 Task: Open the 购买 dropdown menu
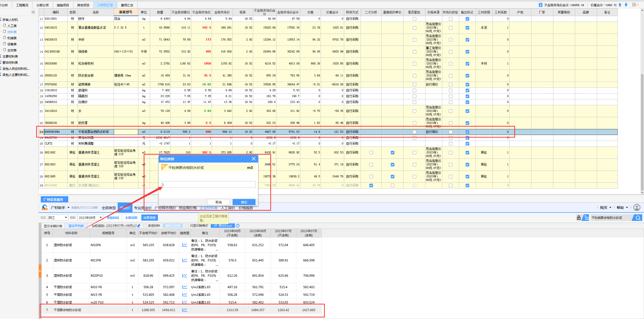coord(606,208)
